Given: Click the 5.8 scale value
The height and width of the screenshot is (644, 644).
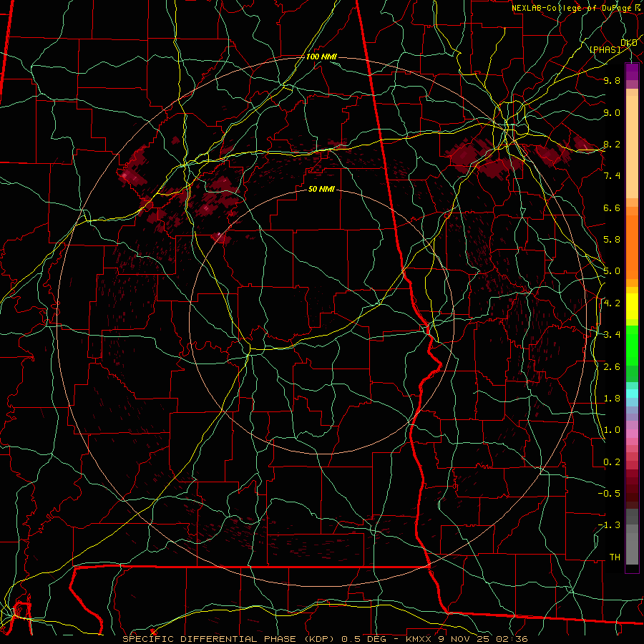Looking at the screenshot, I should [612, 240].
